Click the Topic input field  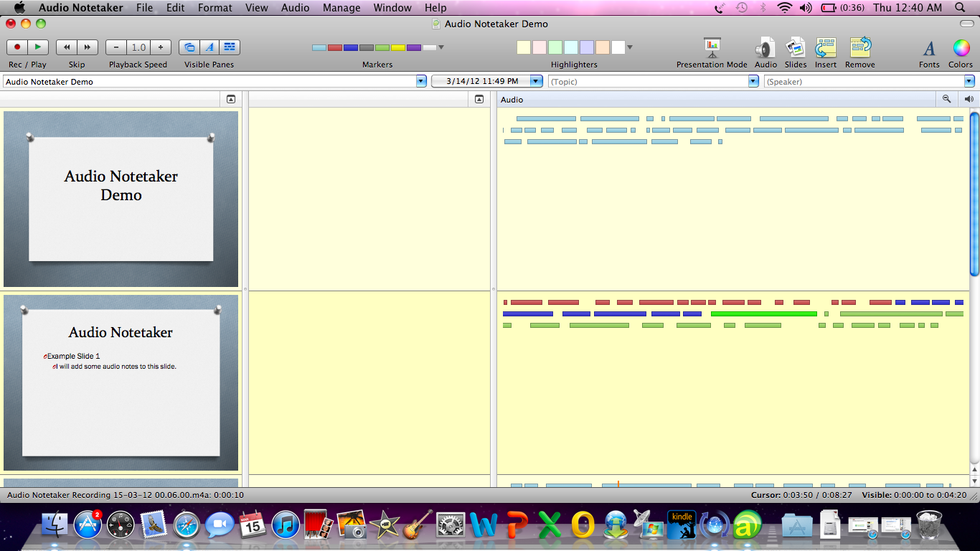pyautogui.click(x=648, y=82)
